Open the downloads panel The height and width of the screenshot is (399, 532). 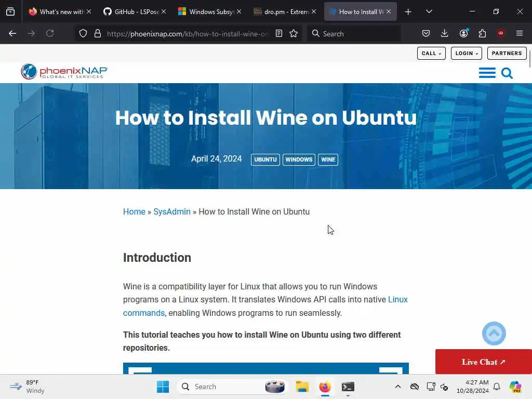445,33
